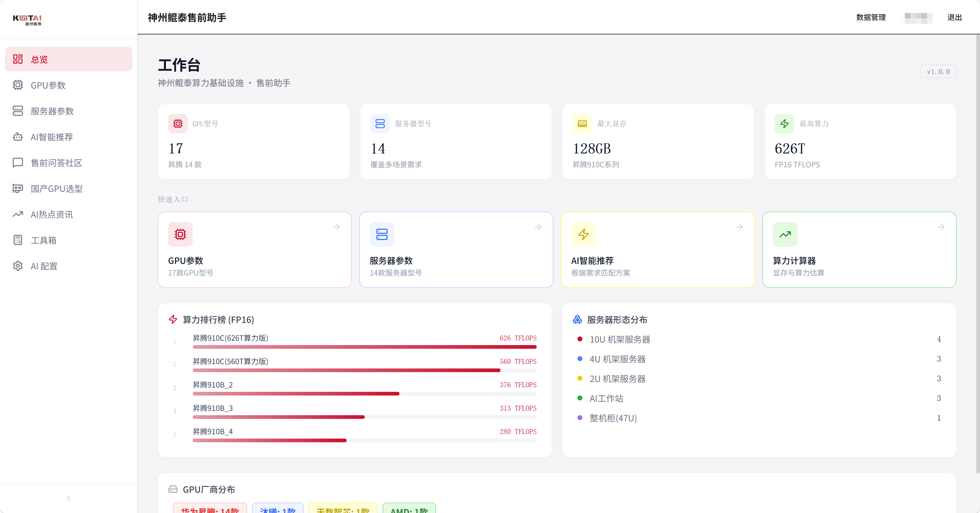
Task: Click the 4U 机架服务器 row
Action: (759, 359)
